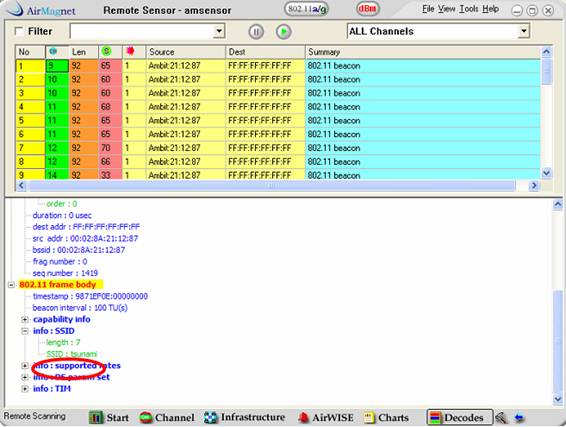Toggle the 802.11a/g band indicator
The width and height of the screenshot is (566, 427).
(306, 9)
